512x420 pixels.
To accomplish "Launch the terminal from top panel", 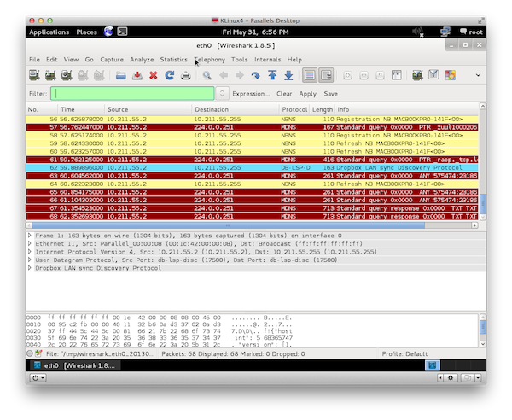I will pos(122,32).
